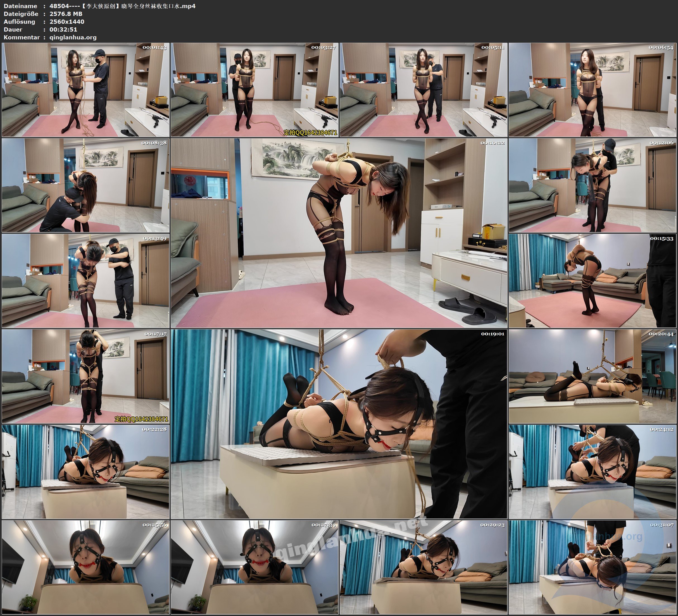Viewport: 678px width, 616px height.
Task: Click the thumbnail stamped 00:22:28
Action: pos(85,472)
